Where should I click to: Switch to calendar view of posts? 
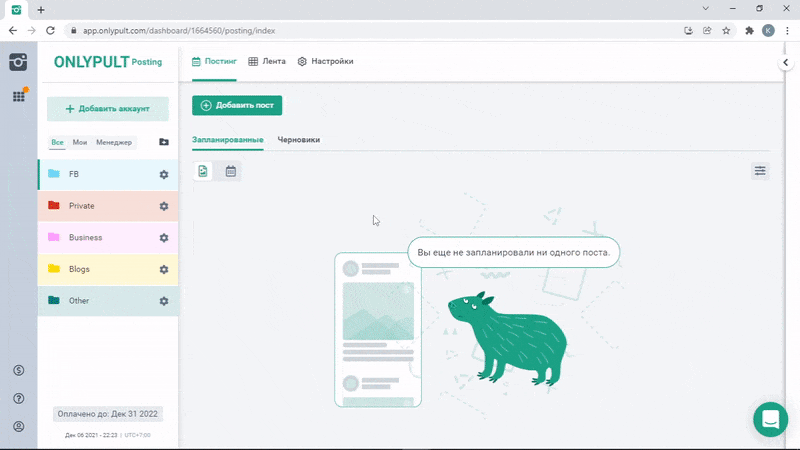click(x=231, y=171)
